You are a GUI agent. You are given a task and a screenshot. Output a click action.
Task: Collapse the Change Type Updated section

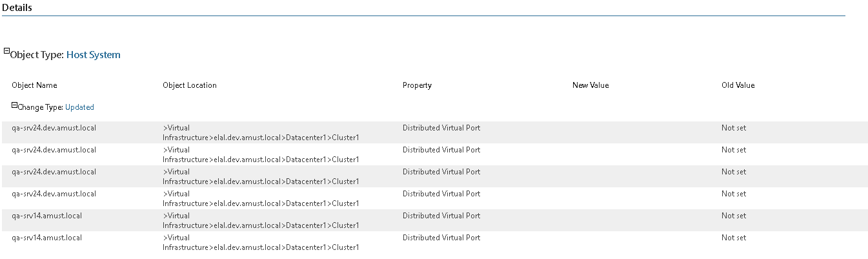[x=14, y=105]
